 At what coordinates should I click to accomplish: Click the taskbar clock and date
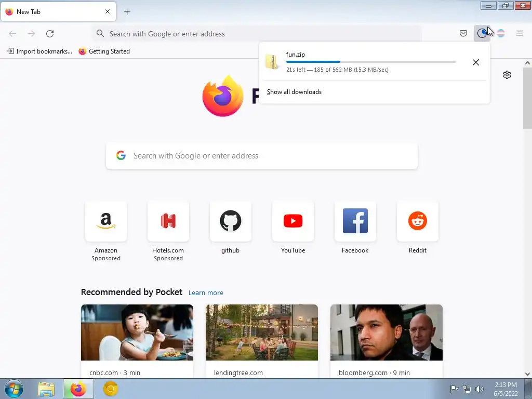(506, 389)
